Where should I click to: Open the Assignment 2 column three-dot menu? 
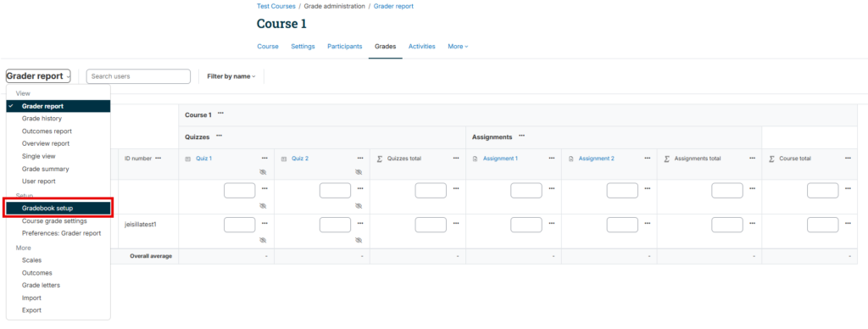[x=648, y=158]
